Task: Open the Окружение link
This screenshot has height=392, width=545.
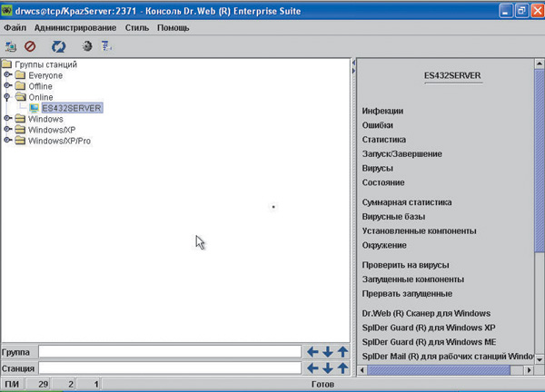Action: pos(384,246)
